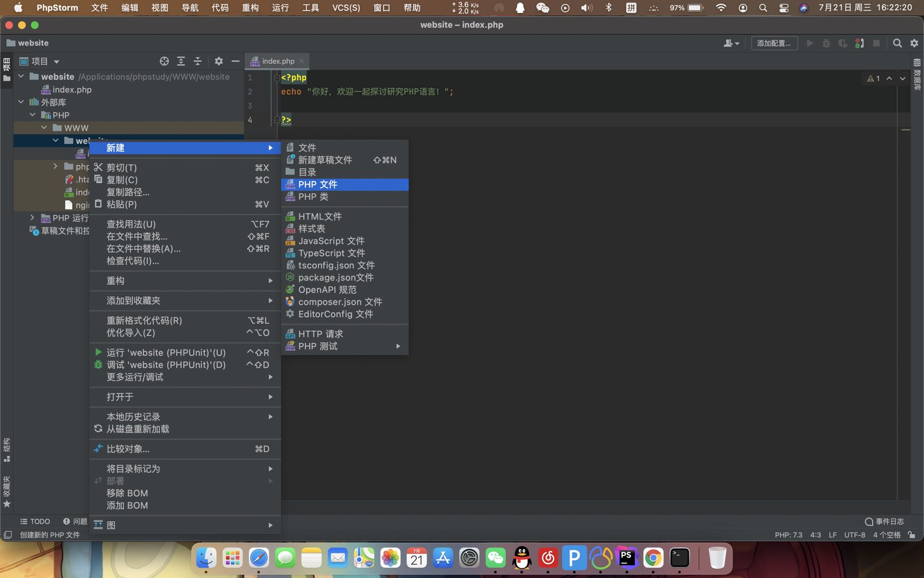Open the Structure tool window on left edge

pos(6,450)
